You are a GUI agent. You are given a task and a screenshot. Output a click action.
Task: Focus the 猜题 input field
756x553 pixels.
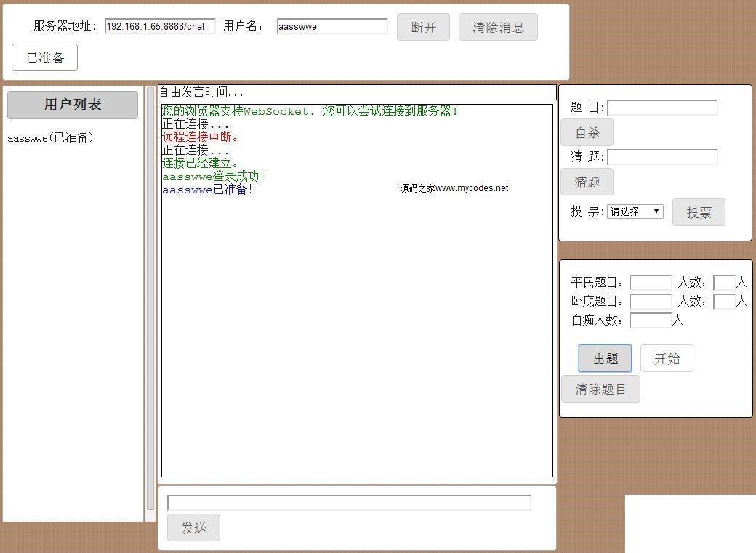(x=662, y=156)
